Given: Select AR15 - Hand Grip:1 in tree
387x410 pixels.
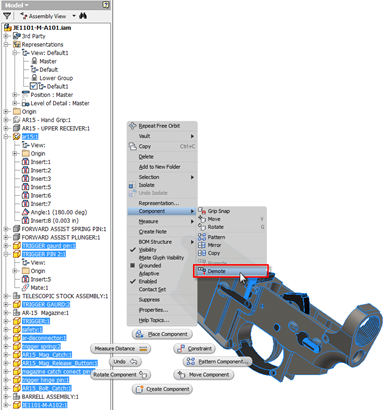Looking at the screenshot, I should (46, 120).
